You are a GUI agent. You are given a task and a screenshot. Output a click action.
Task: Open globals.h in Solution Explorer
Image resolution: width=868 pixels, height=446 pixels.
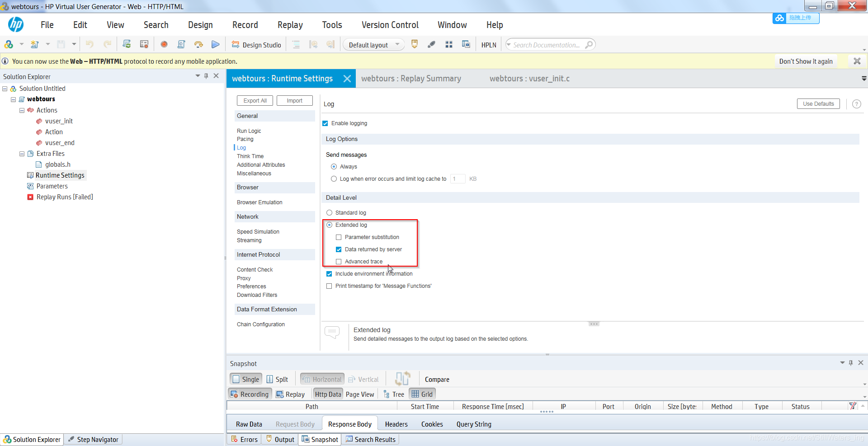click(x=58, y=164)
